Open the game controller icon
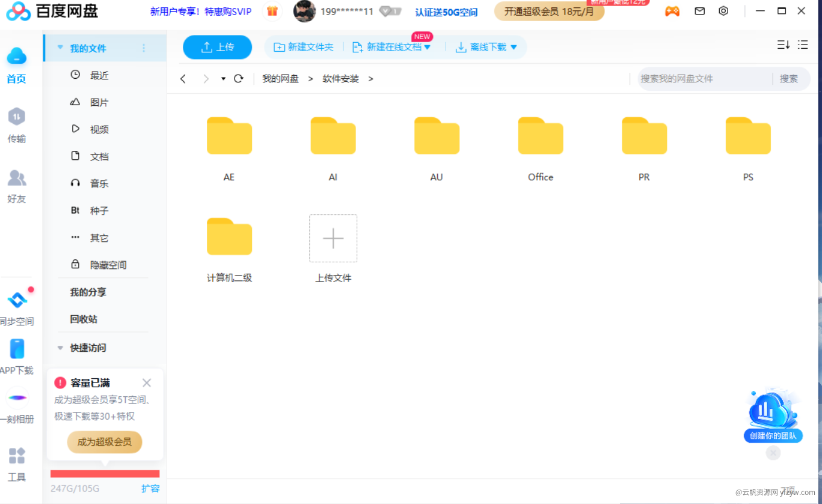Viewport: 822px width, 504px height. click(x=672, y=11)
